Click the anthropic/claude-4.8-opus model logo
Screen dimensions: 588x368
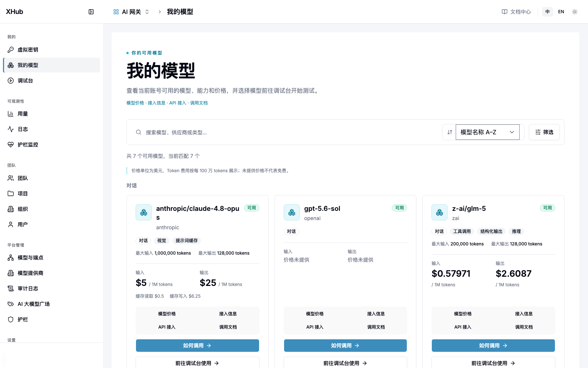[x=144, y=212]
